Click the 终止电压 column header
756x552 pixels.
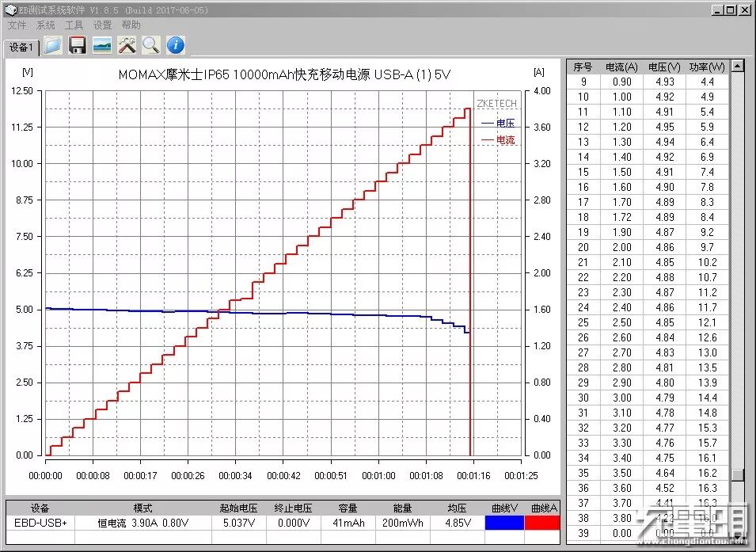click(294, 508)
